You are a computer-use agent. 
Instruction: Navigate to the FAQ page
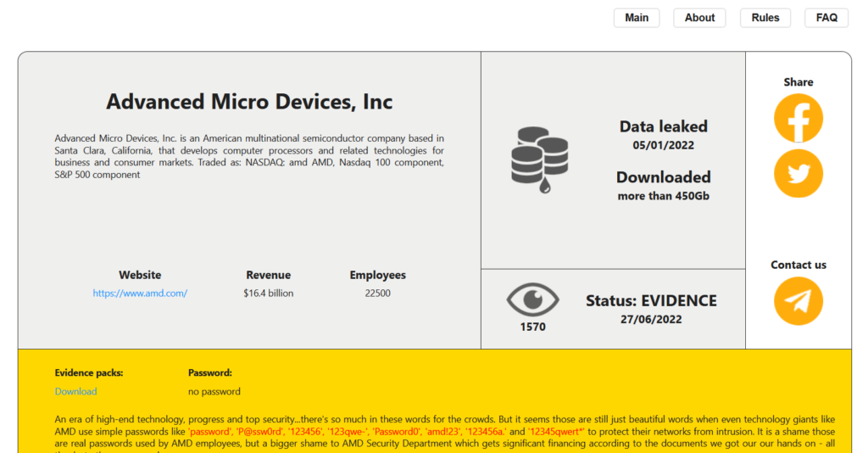tap(826, 18)
